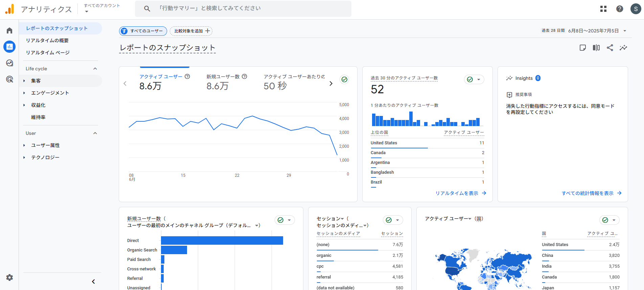Collapse the User section

(95, 133)
